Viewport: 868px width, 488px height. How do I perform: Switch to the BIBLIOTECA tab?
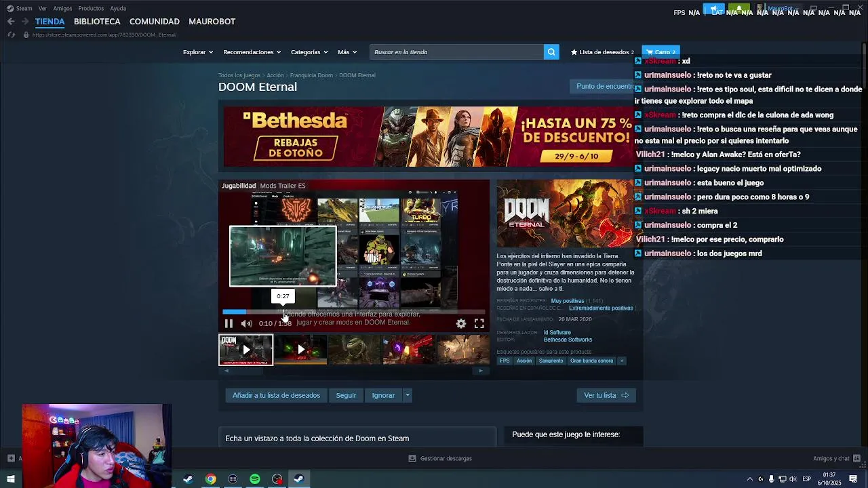click(x=97, y=22)
